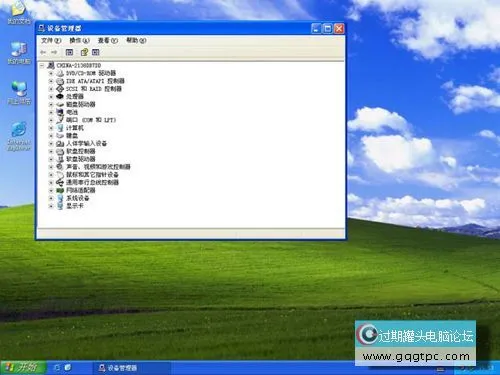Viewport: 500px width, 375px height.
Task: Expand the 网络适配器 node
Action: [x=51, y=190]
